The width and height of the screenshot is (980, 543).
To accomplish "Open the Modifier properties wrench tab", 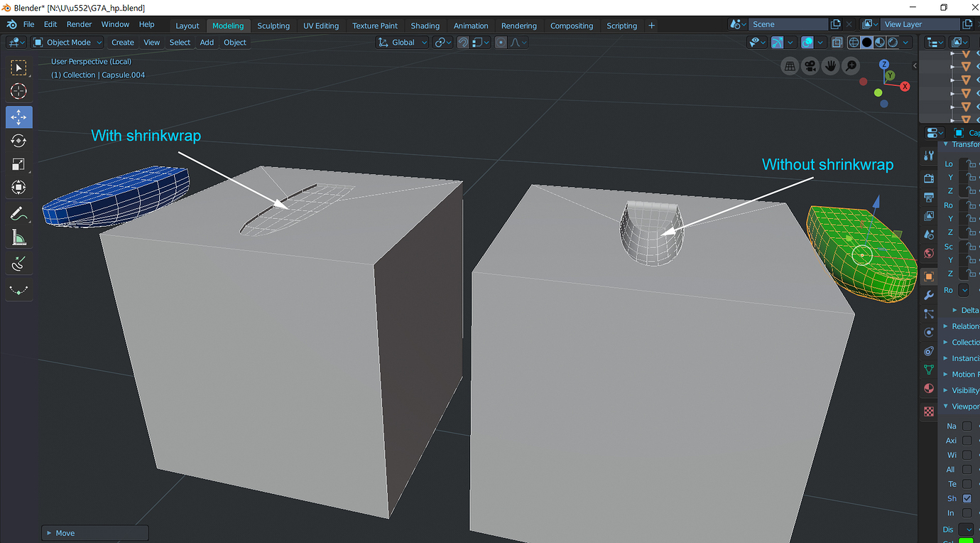I will coord(929,295).
